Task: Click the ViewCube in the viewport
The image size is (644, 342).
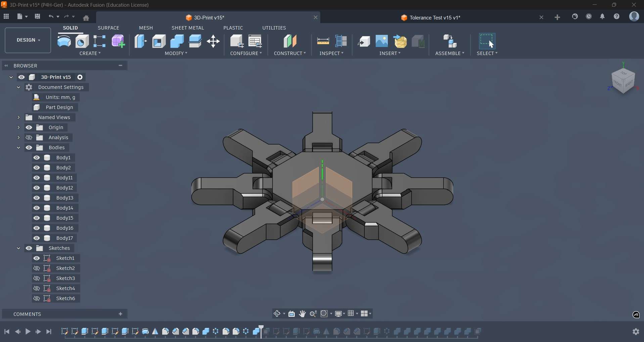Action: pos(624,81)
